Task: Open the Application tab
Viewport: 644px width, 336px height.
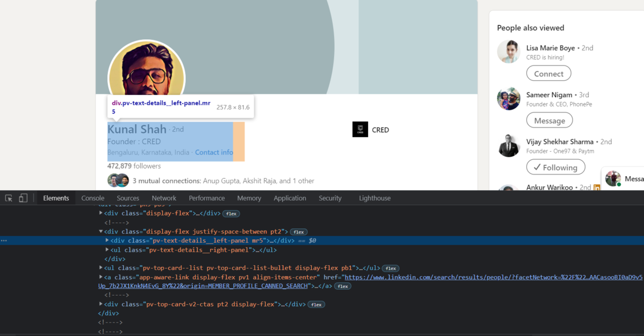Action: 290,198
